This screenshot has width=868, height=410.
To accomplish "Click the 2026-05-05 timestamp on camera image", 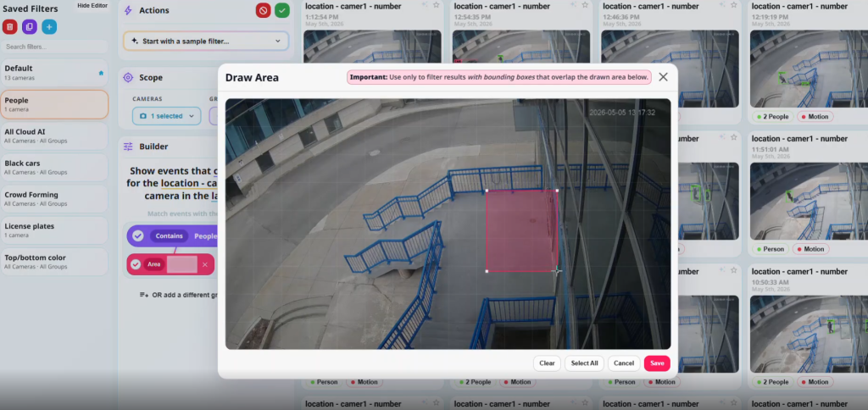I will point(622,113).
